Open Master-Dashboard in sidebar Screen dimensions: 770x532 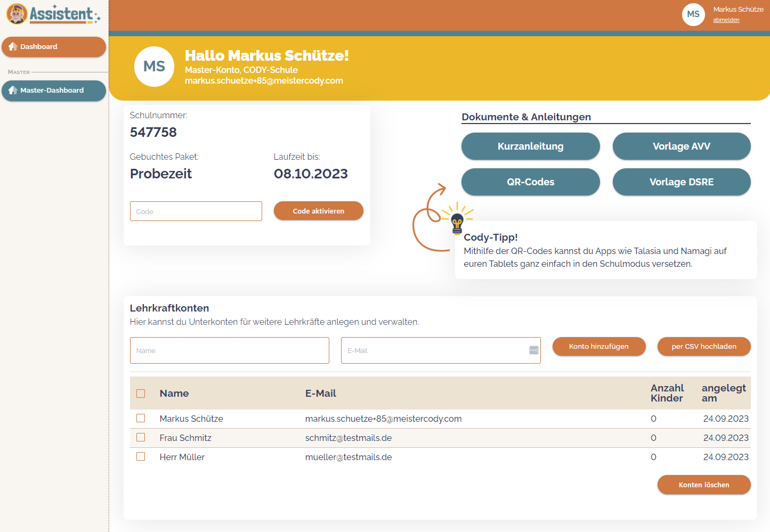54,91
